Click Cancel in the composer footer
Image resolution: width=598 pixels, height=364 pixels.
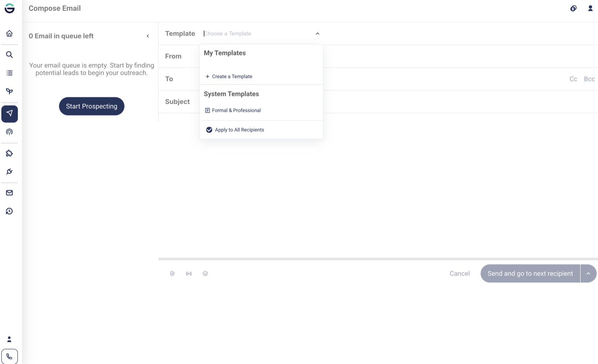[460, 274]
